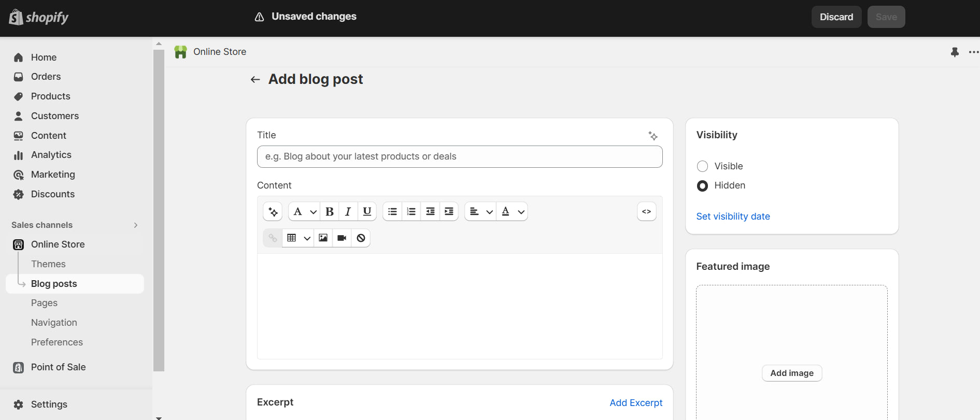
Task: Click the AI sparkle icon in Title field
Action: click(653, 136)
